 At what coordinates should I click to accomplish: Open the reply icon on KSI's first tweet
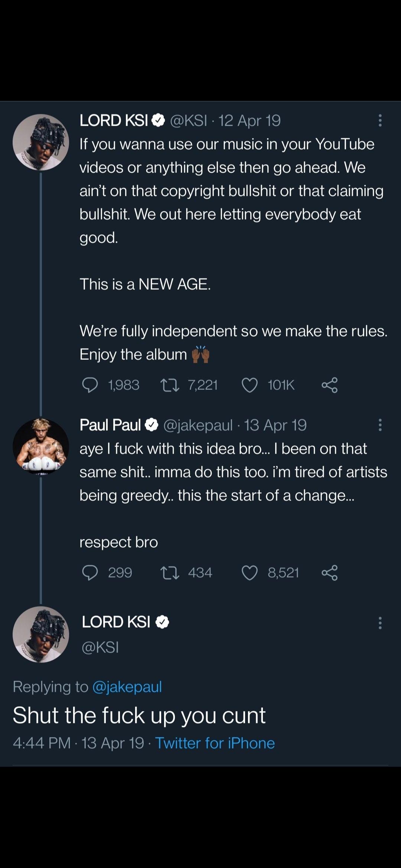89,385
